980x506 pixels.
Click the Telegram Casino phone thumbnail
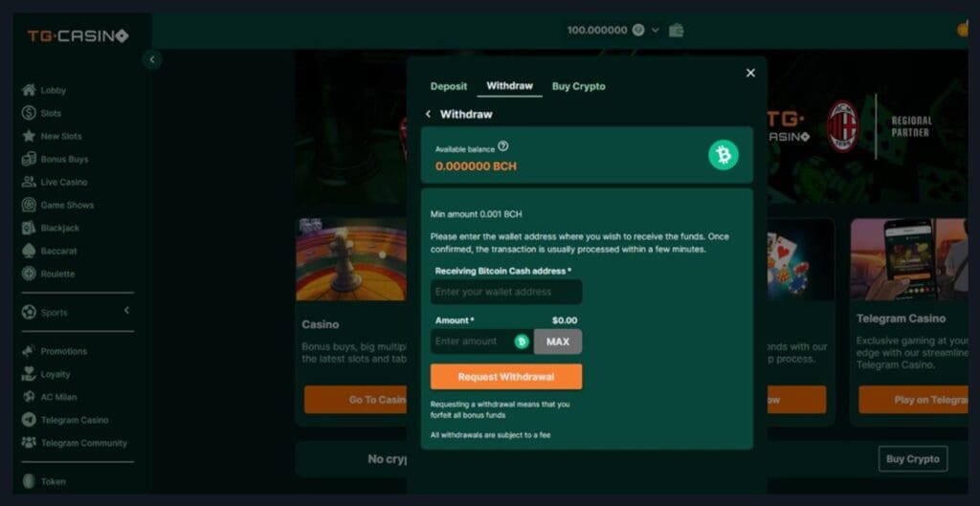909,259
